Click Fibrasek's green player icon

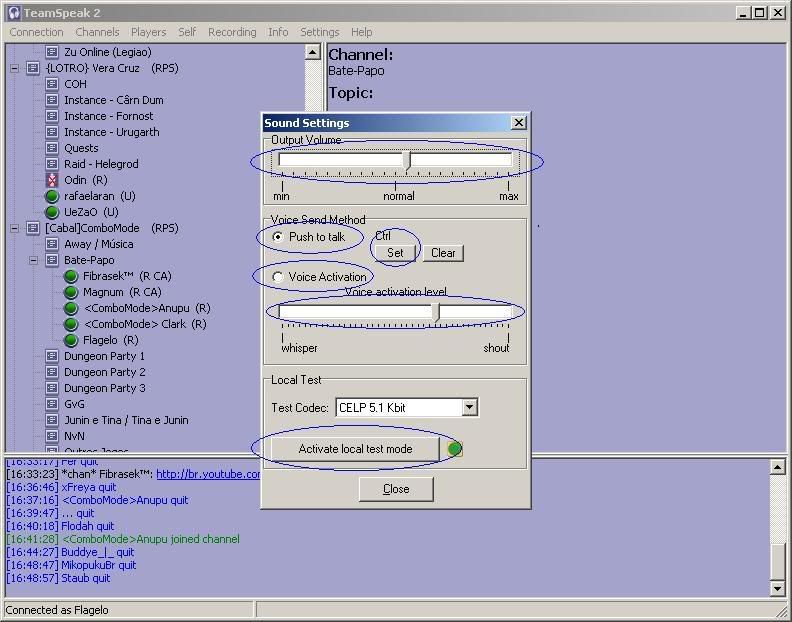click(71, 276)
